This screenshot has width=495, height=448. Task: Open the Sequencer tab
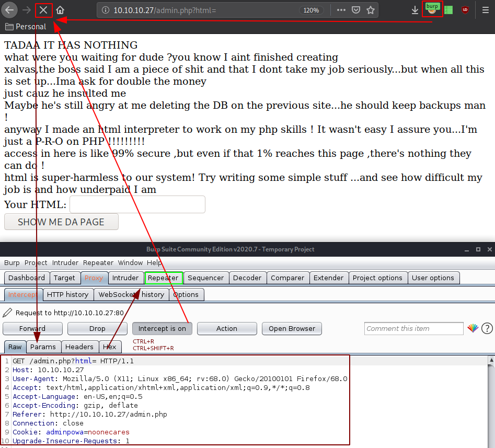205,278
